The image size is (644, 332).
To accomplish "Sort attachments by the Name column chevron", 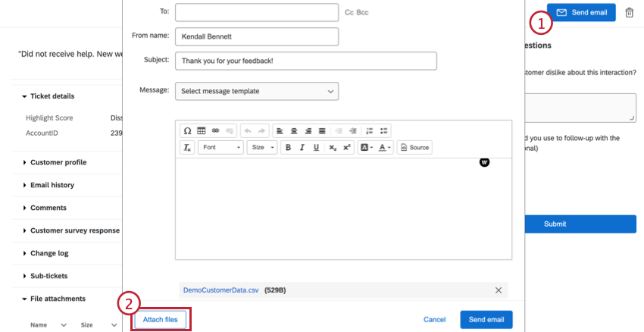I will click(64, 325).
